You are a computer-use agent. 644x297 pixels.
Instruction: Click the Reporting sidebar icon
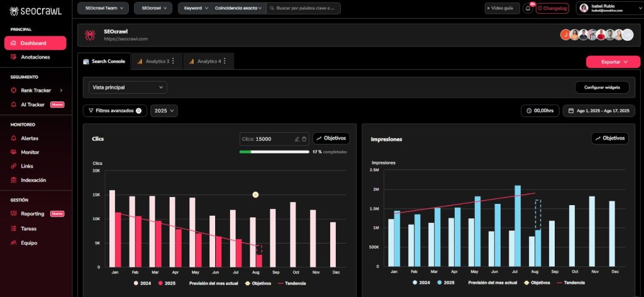click(14, 213)
